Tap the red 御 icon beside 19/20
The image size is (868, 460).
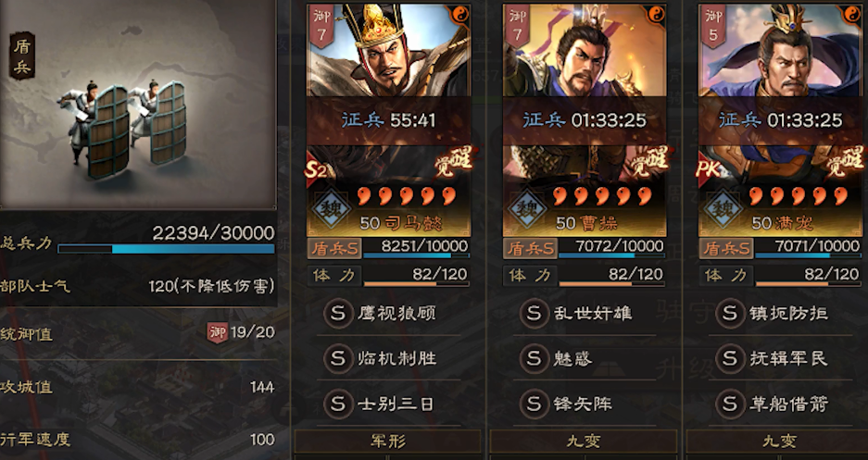click(x=218, y=332)
